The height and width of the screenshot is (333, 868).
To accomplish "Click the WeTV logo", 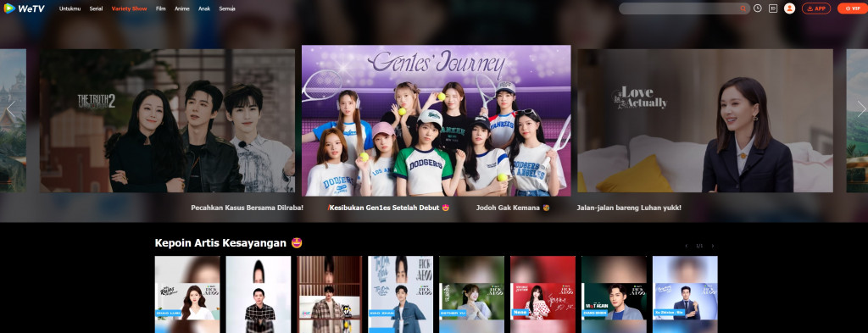I will point(24,8).
